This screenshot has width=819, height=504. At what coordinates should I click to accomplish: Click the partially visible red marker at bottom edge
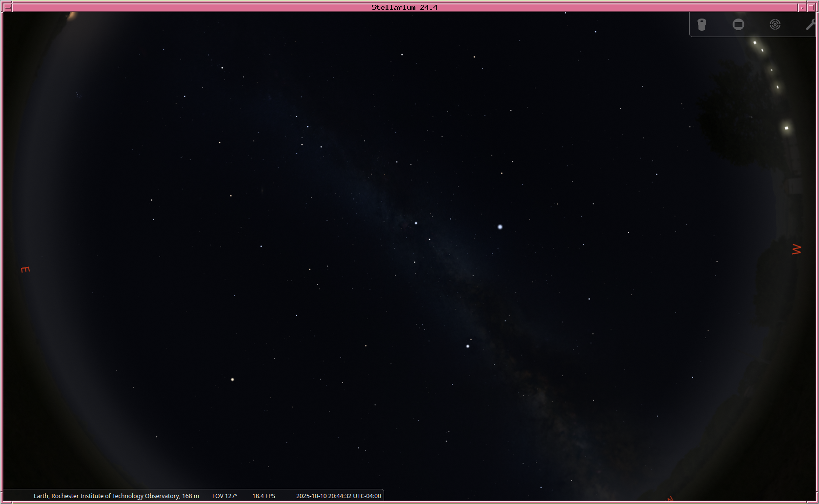(670, 499)
